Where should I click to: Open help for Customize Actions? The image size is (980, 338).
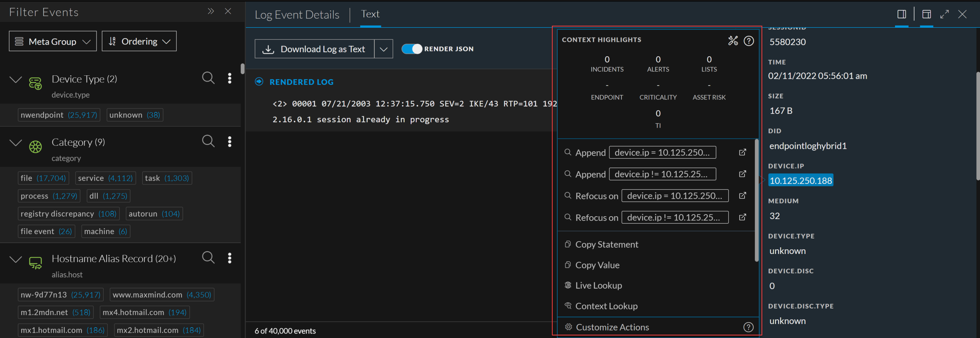click(x=748, y=327)
